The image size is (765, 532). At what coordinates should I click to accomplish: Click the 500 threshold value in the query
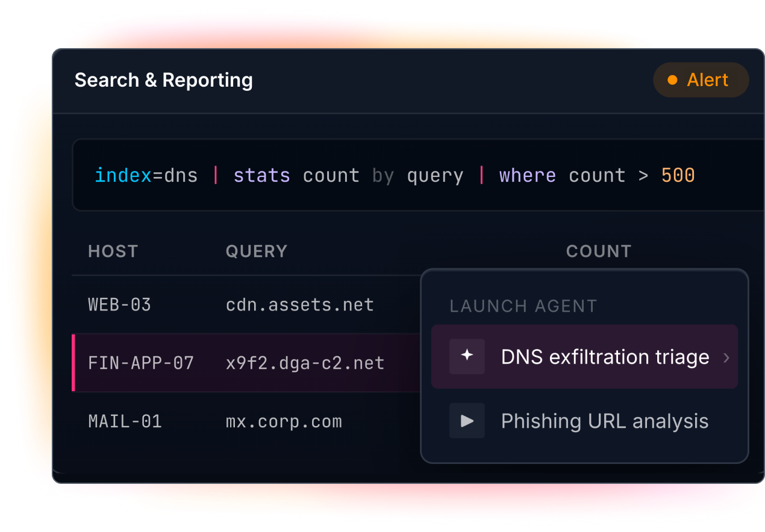(x=678, y=176)
